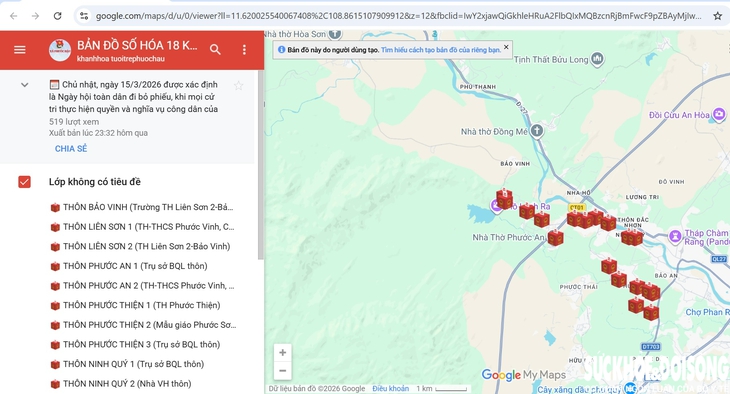
Task: Zoom in with the plus button
Action: pos(283,353)
